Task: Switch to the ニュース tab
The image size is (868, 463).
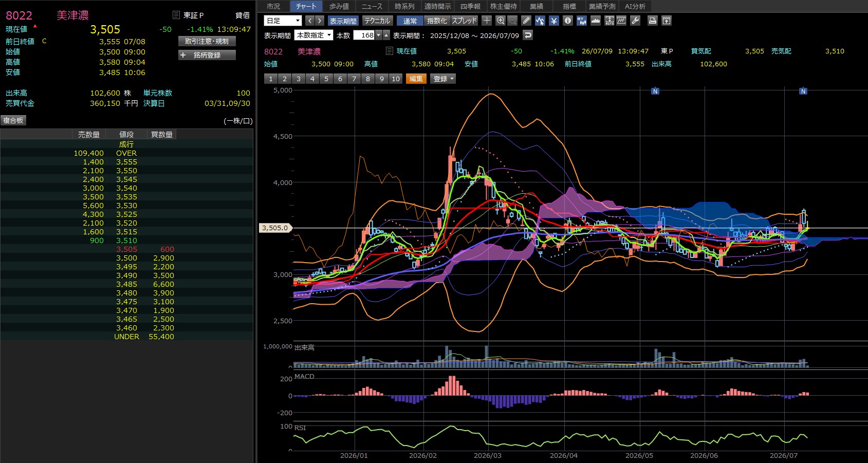Action: point(372,6)
